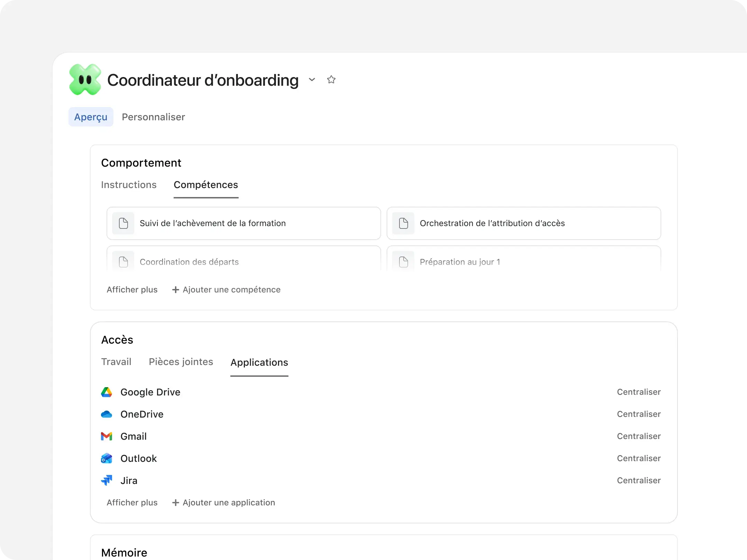This screenshot has width=747, height=560.
Task: Click the Accès section heading
Action: pos(117,340)
